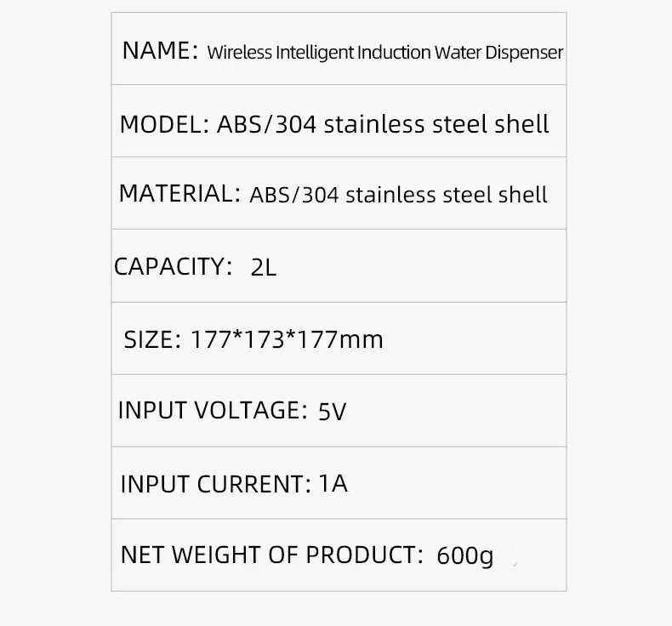This screenshot has width=672, height=626.
Task: Click the SIZE label
Action: (152, 339)
